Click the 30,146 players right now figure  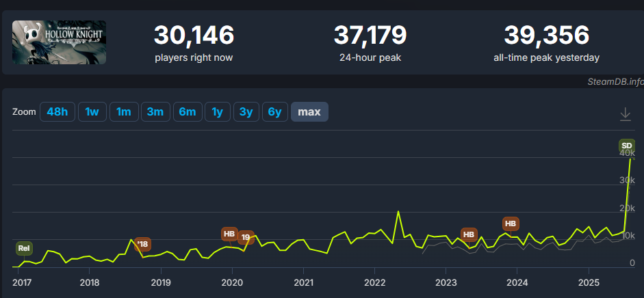[x=194, y=36]
